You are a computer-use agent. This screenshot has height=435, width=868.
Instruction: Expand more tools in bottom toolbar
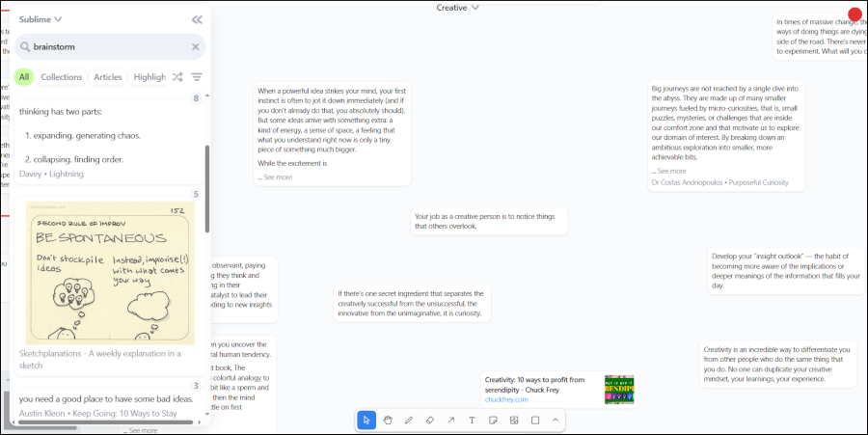[x=556, y=421]
